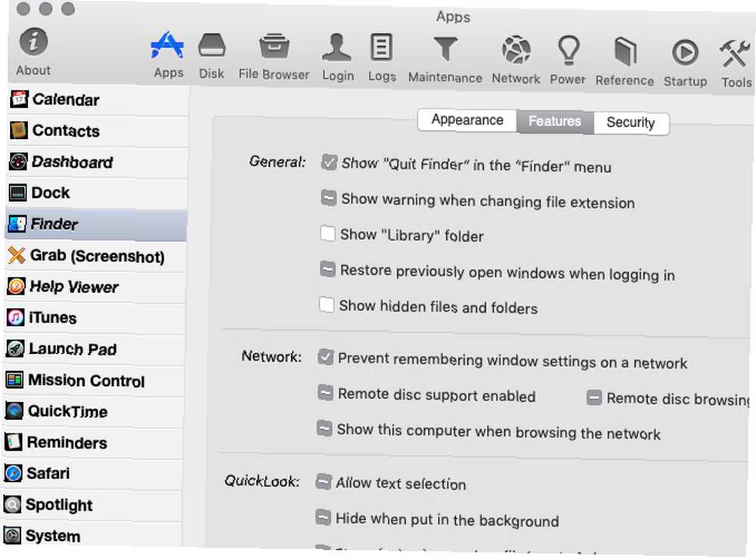Click the QuickTime icon in sidebar

coord(14,411)
